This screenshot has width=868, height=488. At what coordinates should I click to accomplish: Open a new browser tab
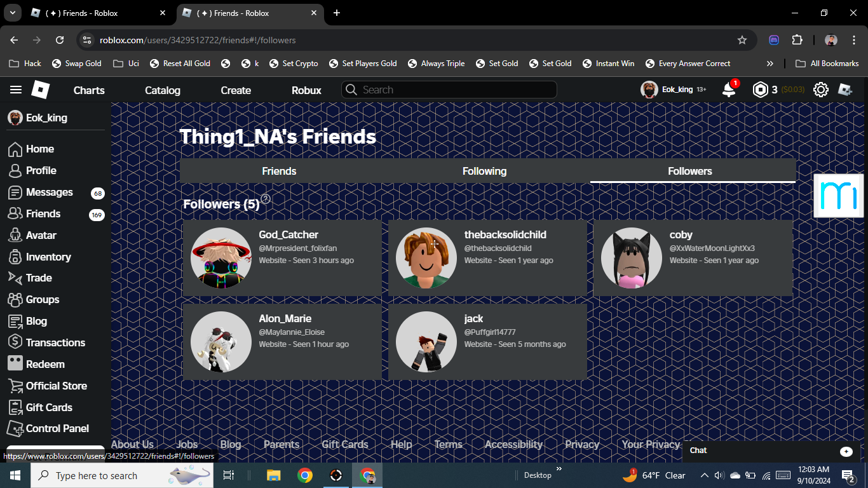[337, 13]
